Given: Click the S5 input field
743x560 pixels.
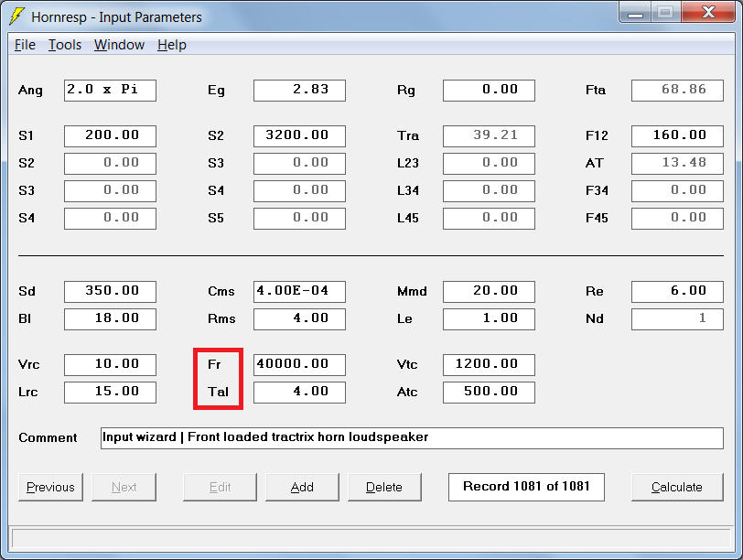Looking at the screenshot, I should point(299,219).
